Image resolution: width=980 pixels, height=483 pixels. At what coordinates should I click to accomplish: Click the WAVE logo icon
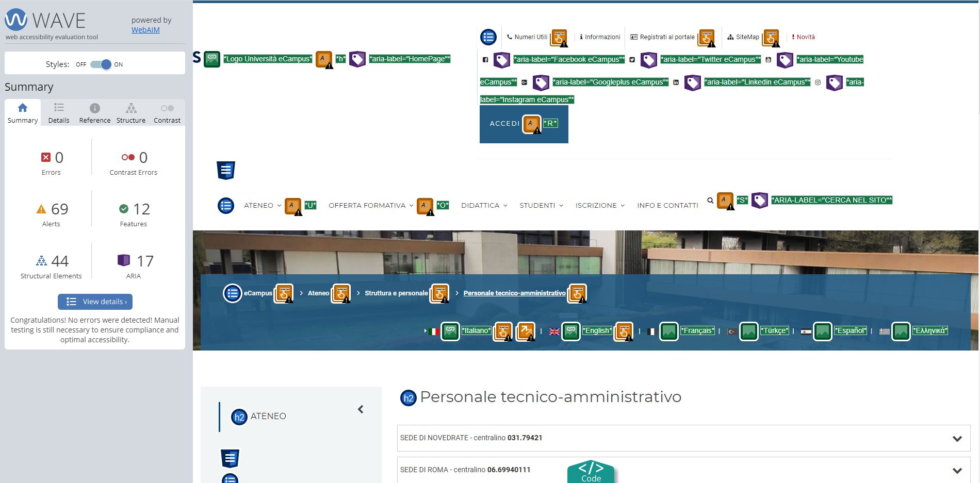[x=15, y=20]
